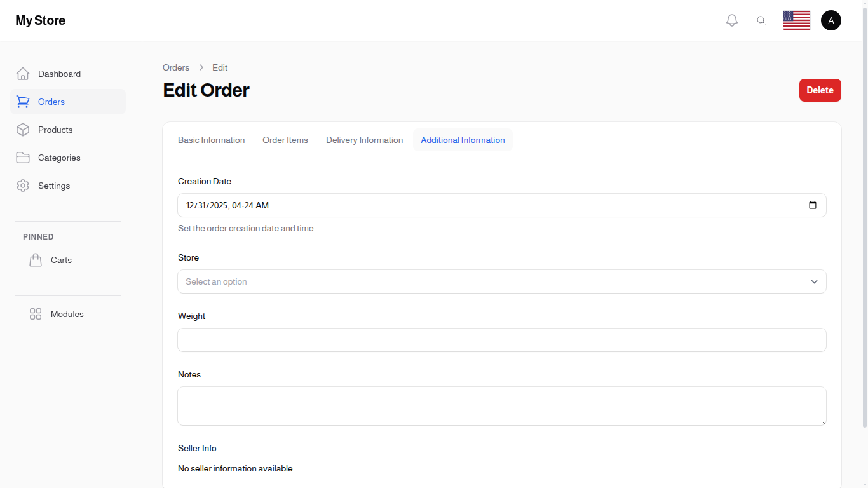Go to Orders via the breadcrumb link
This screenshot has height=488, width=868.
pos(176,67)
